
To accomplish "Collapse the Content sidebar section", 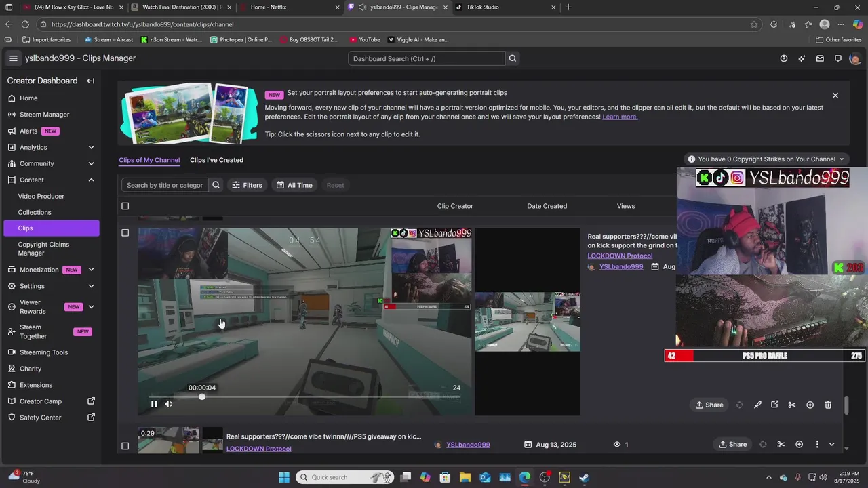I will tap(91, 180).
